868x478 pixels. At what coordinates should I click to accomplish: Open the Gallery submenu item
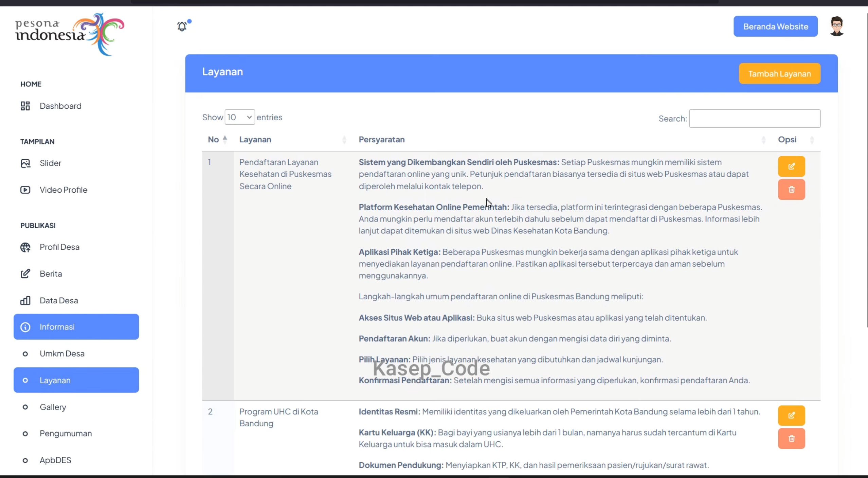tap(76, 407)
